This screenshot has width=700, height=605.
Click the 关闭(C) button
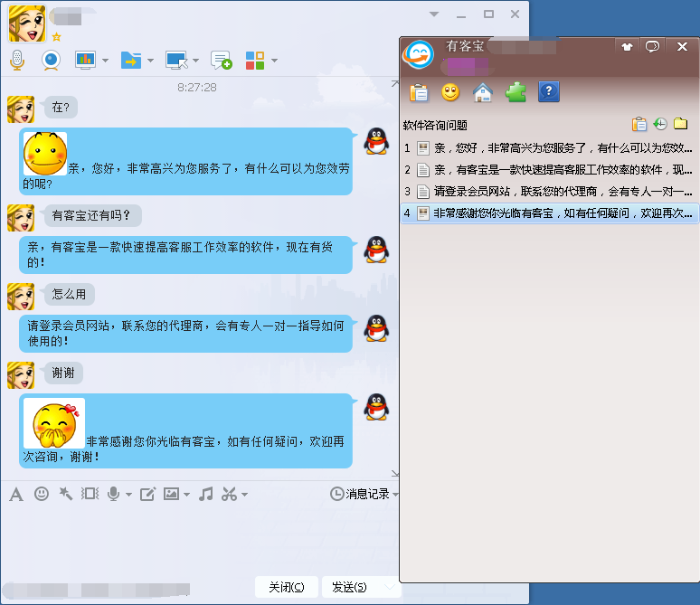click(x=287, y=587)
